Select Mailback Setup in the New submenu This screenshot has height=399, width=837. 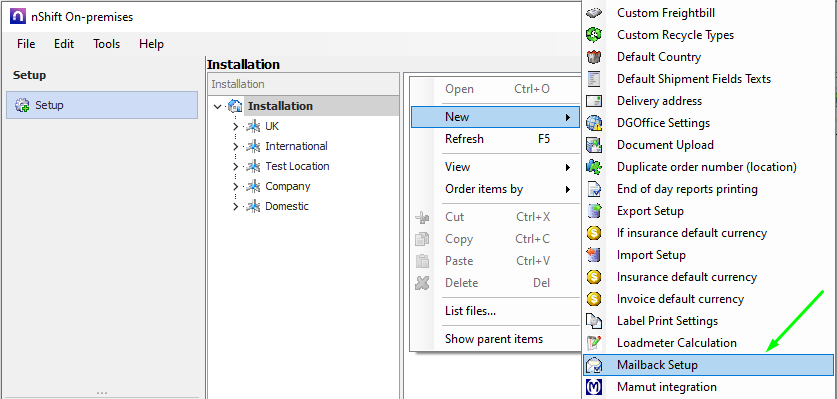(708, 365)
